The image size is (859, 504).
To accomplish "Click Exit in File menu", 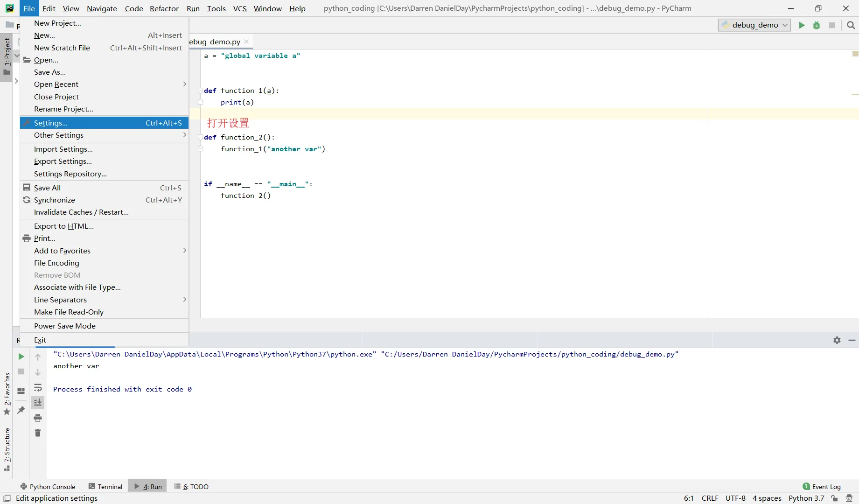I will pyautogui.click(x=105, y=340).
